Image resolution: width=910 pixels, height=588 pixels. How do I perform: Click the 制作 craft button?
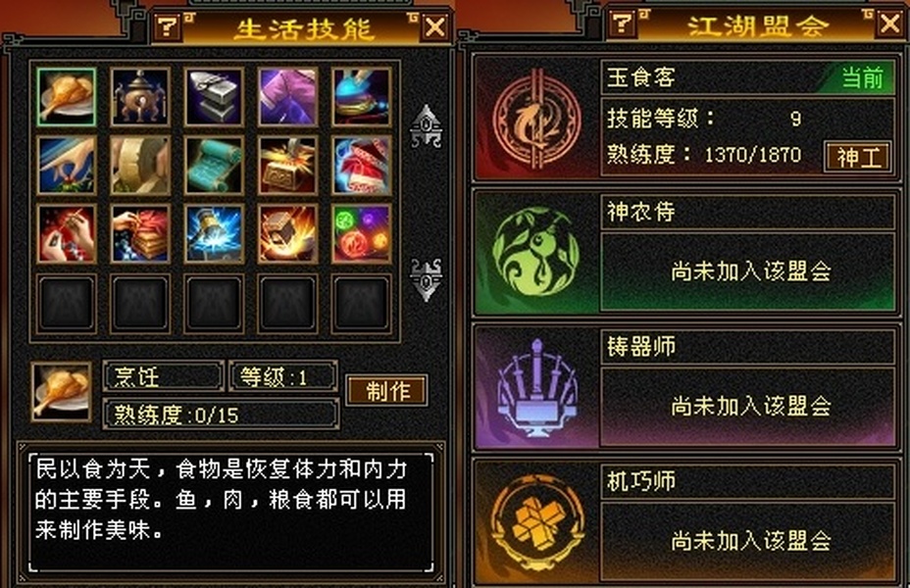click(387, 391)
